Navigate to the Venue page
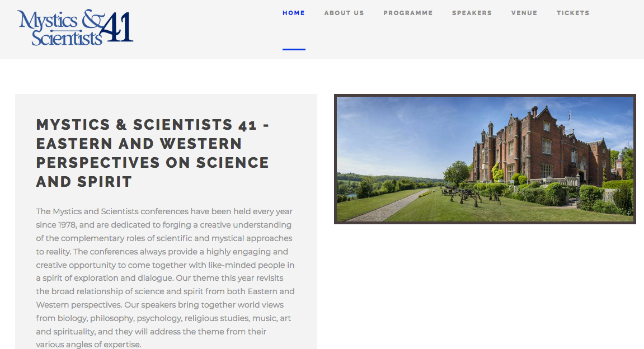The height and width of the screenshot is (349, 644). pos(524,13)
